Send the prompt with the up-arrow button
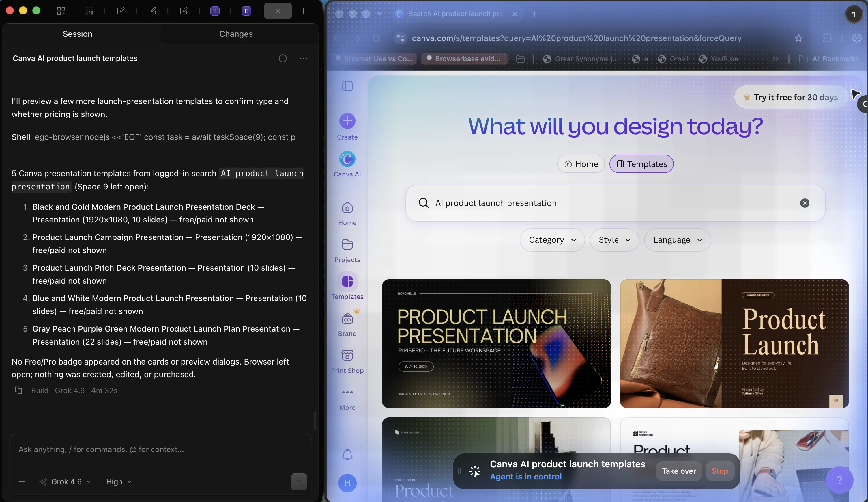The height and width of the screenshot is (502, 868). [299, 482]
